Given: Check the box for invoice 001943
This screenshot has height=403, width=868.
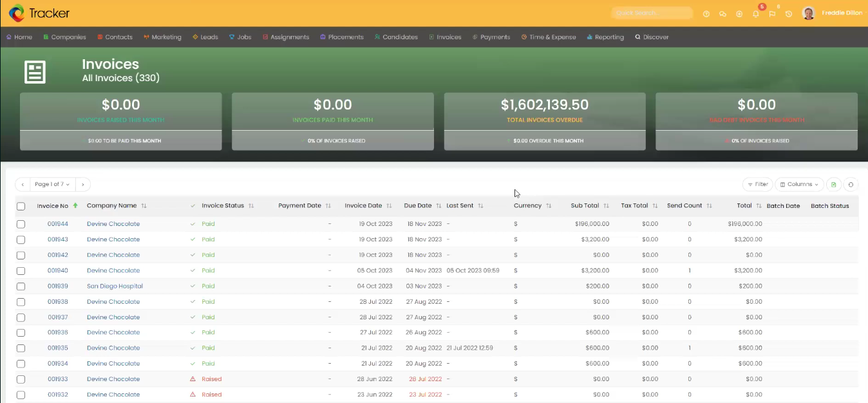Looking at the screenshot, I should tap(21, 239).
